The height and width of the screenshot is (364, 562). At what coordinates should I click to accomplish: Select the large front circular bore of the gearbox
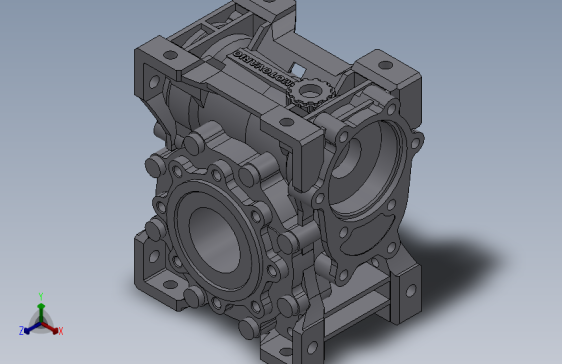pyautogui.click(x=214, y=241)
